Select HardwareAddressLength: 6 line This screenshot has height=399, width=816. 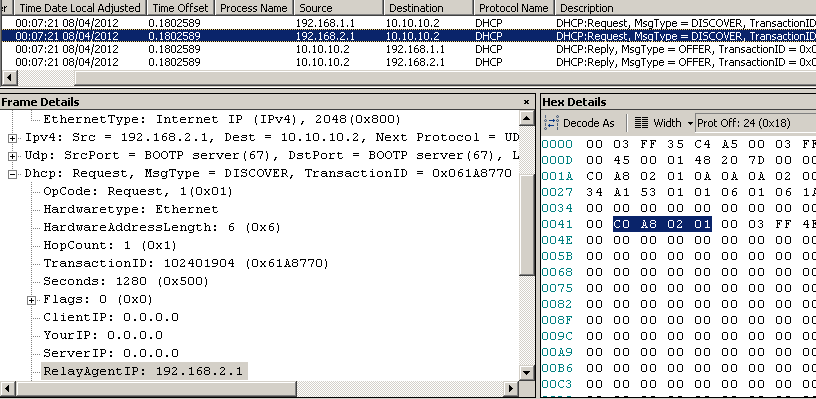coord(162,227)
